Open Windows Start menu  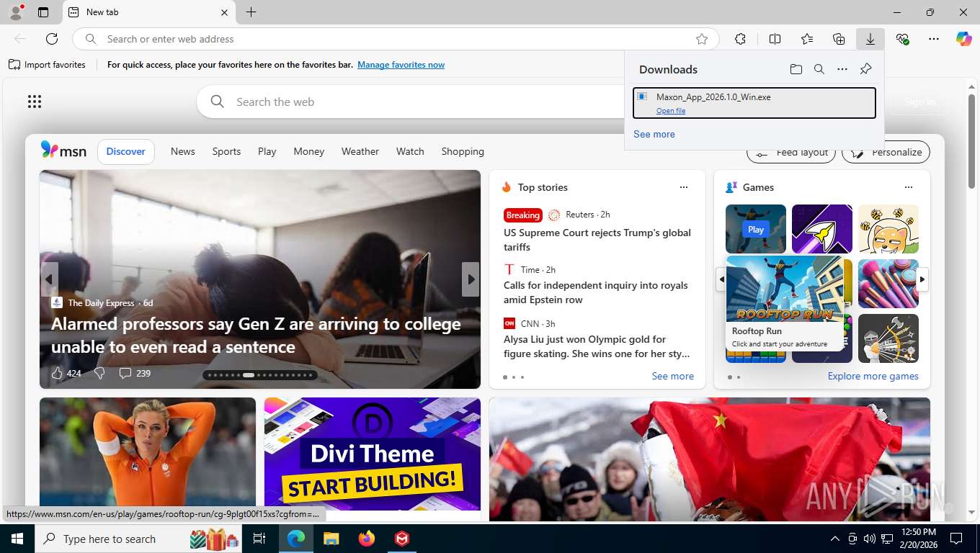[17, 539]
